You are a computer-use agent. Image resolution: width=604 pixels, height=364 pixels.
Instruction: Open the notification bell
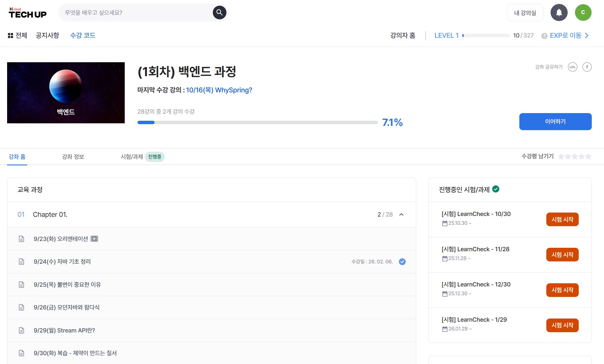click(x=559, y=13)
